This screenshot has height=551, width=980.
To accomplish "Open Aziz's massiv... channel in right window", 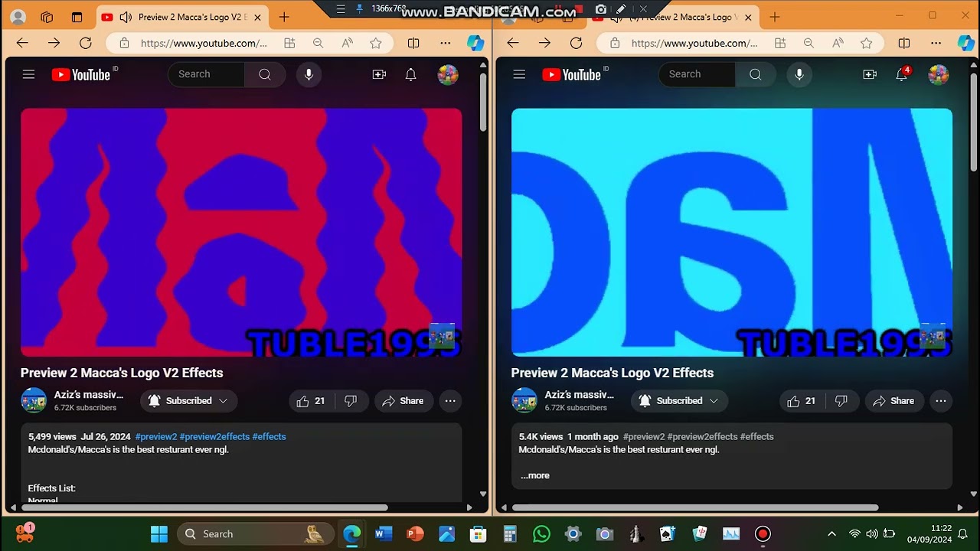I will (x=580, y=395).
